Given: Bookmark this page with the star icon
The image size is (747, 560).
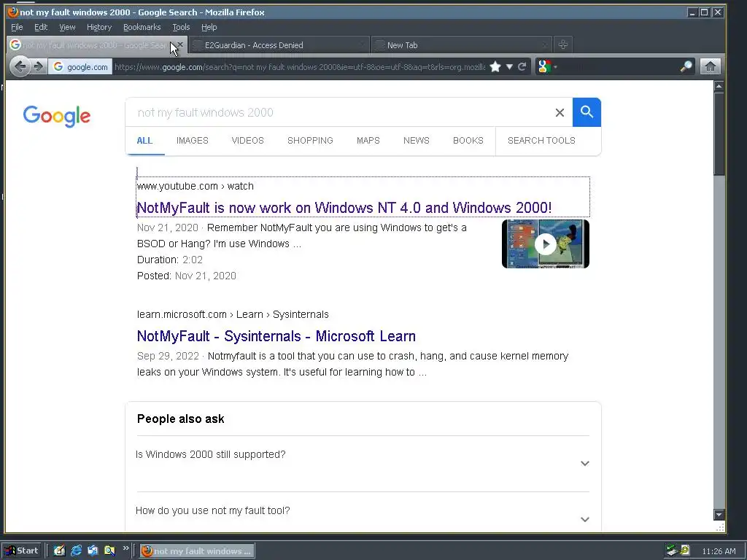Looking at the screenshot, I should (495, 66).
